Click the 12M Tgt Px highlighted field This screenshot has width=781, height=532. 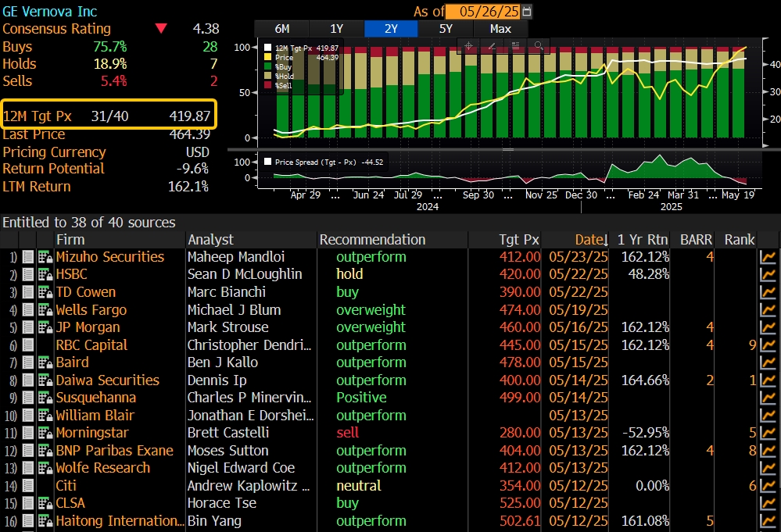pos(109,116)
